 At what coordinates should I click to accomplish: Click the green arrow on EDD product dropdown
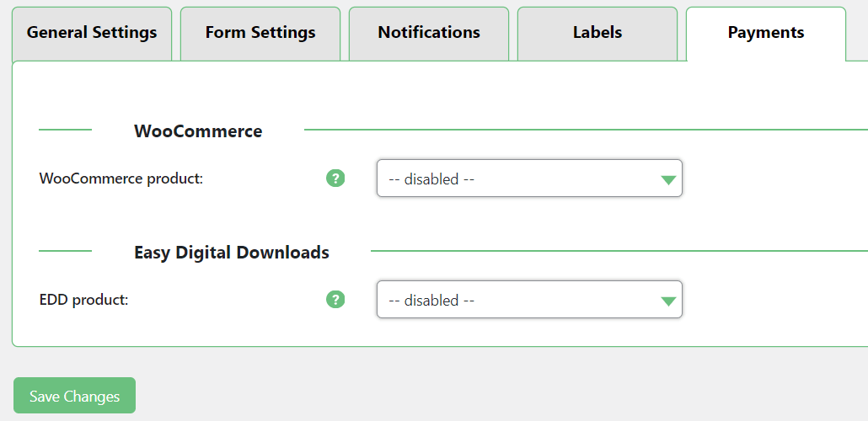click(x=668, y=301)
